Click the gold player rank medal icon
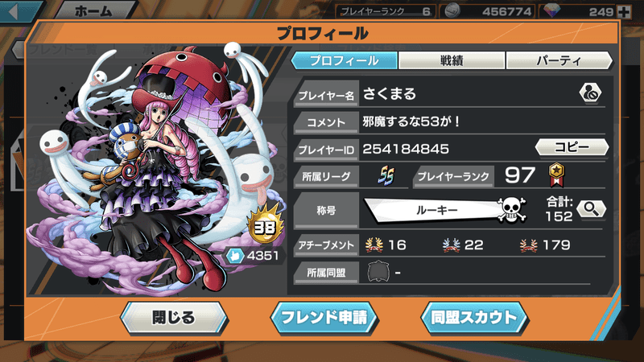Viewport: 644px width, 362px height. pyautogui.click(x=556, y=175)
